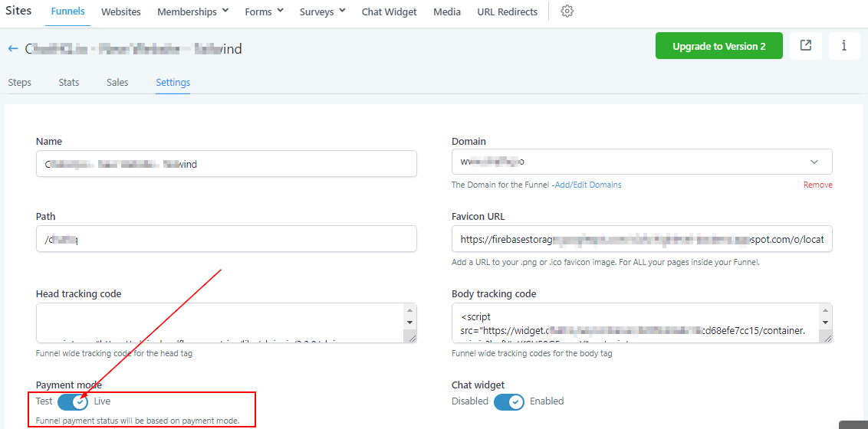Image resolution: width=868 pixels, height=429 pixels.
Task: Click into the Favicon URL field
Action: coord(642,239)
